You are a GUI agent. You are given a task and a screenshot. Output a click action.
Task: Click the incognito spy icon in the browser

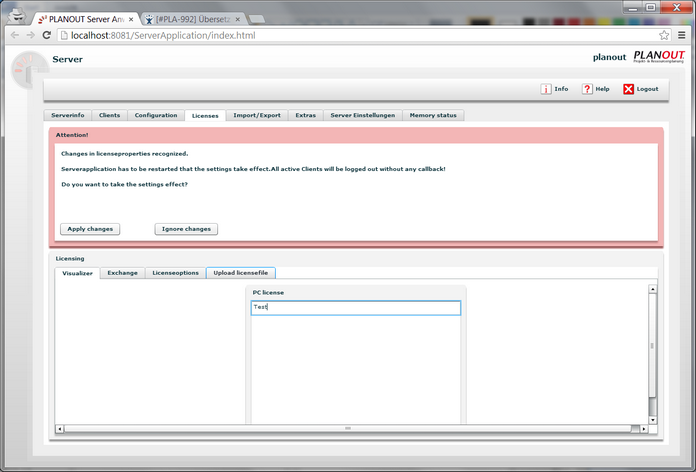coord(17,15)
